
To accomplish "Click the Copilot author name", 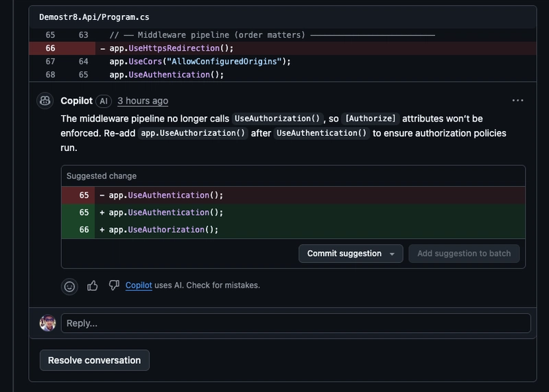I will (x=76, y=101).
